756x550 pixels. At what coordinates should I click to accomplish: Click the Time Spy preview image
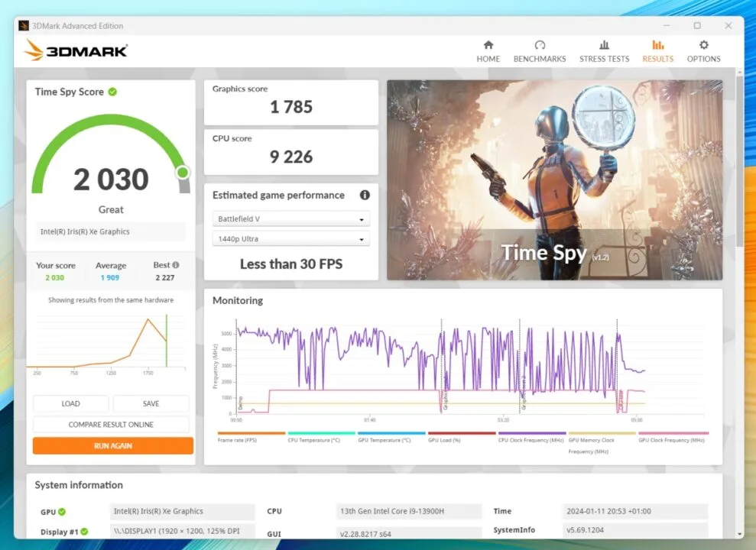click(554, 180)
